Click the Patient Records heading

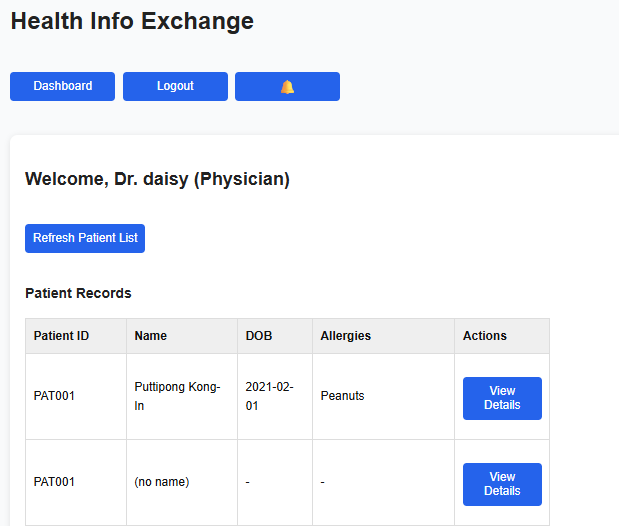pyautogui.click(x=78, y=294)
